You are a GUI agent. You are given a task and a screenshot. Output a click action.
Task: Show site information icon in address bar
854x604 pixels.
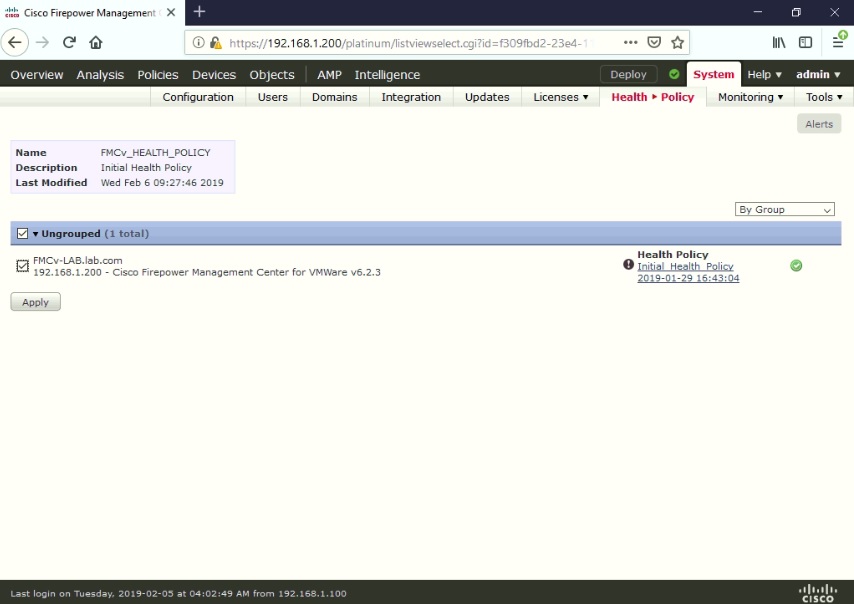pyautogui.click(x=199, y=42)
